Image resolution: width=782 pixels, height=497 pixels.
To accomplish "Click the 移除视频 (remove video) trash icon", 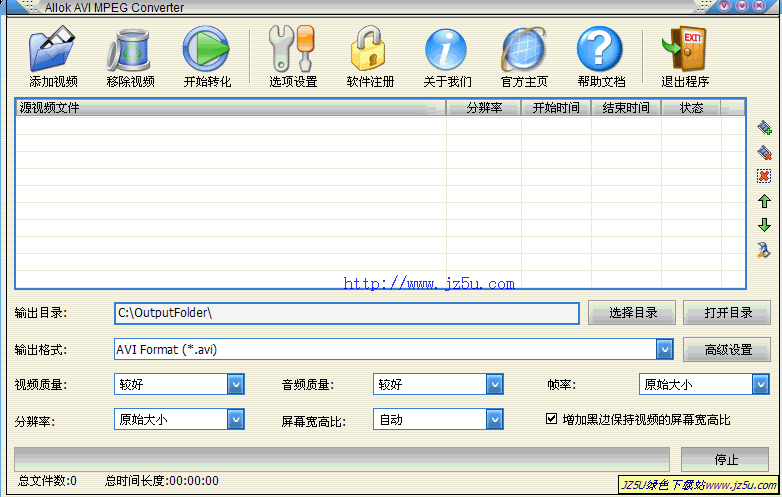I will pyautogui.click(x=129, y=49).
